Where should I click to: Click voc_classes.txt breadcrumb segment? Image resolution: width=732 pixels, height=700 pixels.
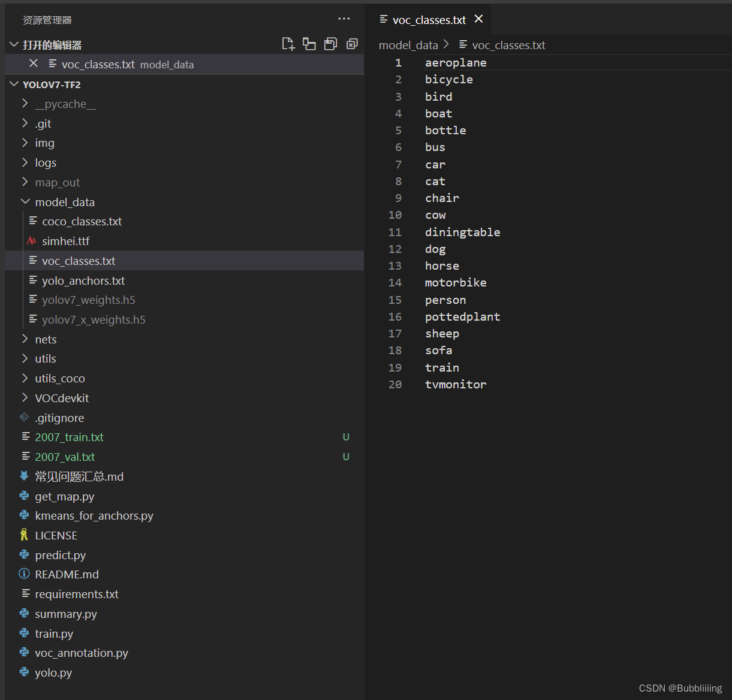[x=508, y=45]
